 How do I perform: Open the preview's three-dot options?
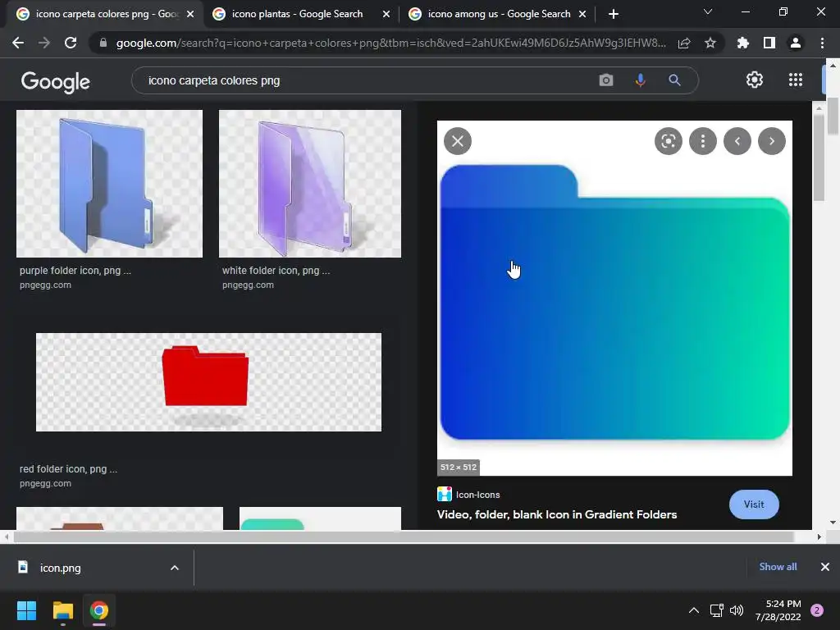pyautogui.click(x=703, y=141)
